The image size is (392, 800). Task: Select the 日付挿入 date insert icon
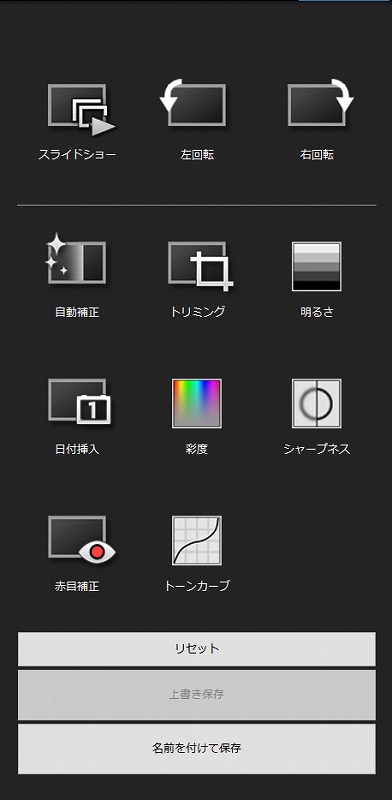(79, 401)
